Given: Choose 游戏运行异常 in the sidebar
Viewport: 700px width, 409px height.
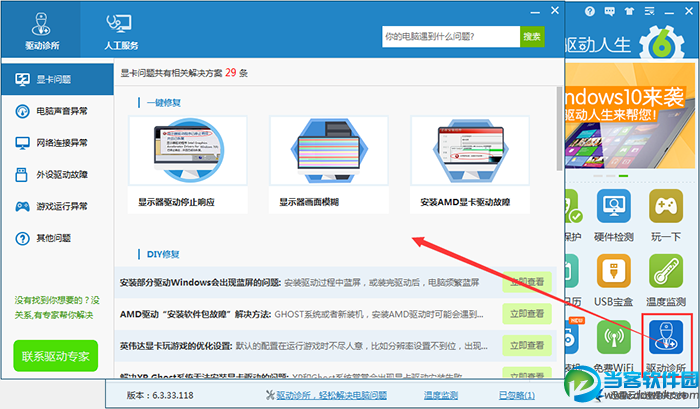Looking at the screenshot, I should (58, 206).
